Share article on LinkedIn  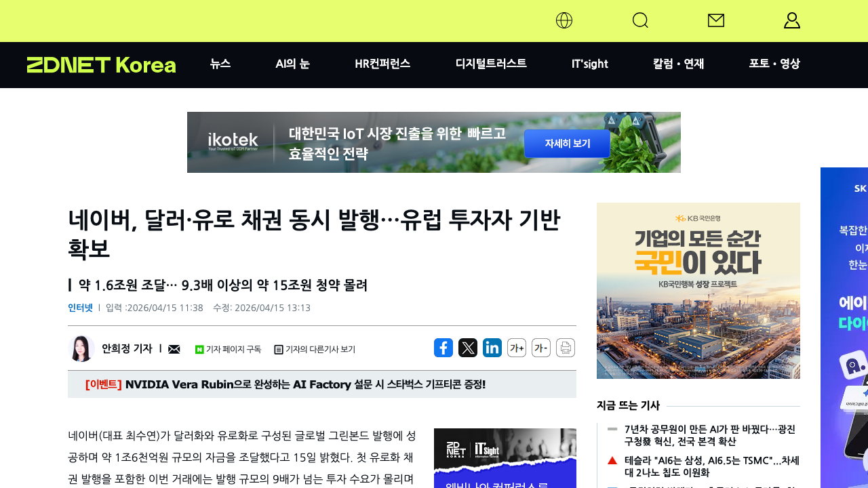[x=492, y=348]
